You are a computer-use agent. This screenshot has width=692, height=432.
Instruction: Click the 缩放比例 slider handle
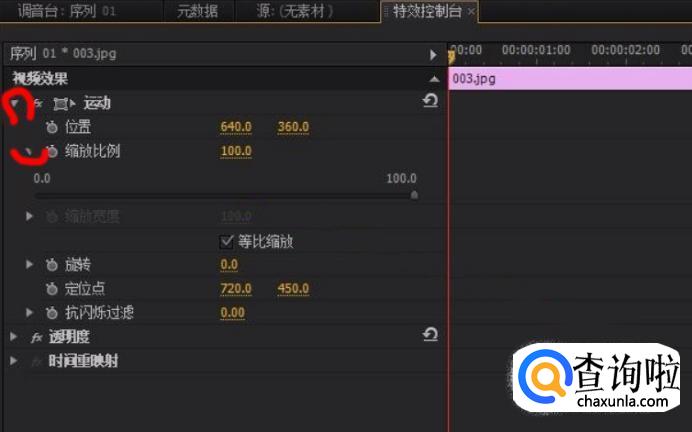coord(414,196)
